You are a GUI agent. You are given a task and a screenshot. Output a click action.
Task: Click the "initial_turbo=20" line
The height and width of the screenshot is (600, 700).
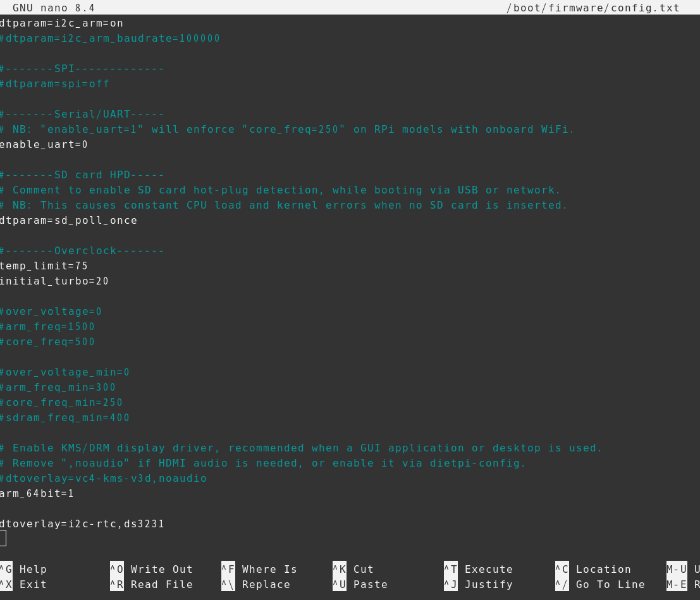tap(54, 281)
